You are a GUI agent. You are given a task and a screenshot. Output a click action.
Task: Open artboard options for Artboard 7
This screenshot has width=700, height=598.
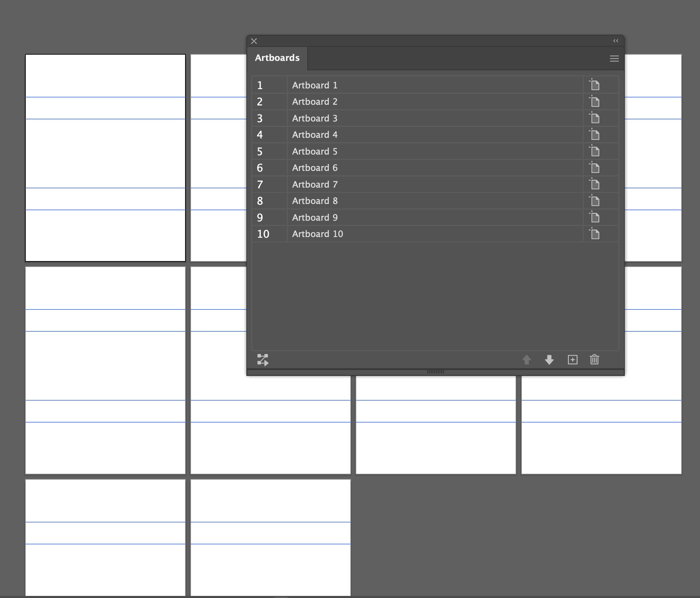tap(595, 184)
